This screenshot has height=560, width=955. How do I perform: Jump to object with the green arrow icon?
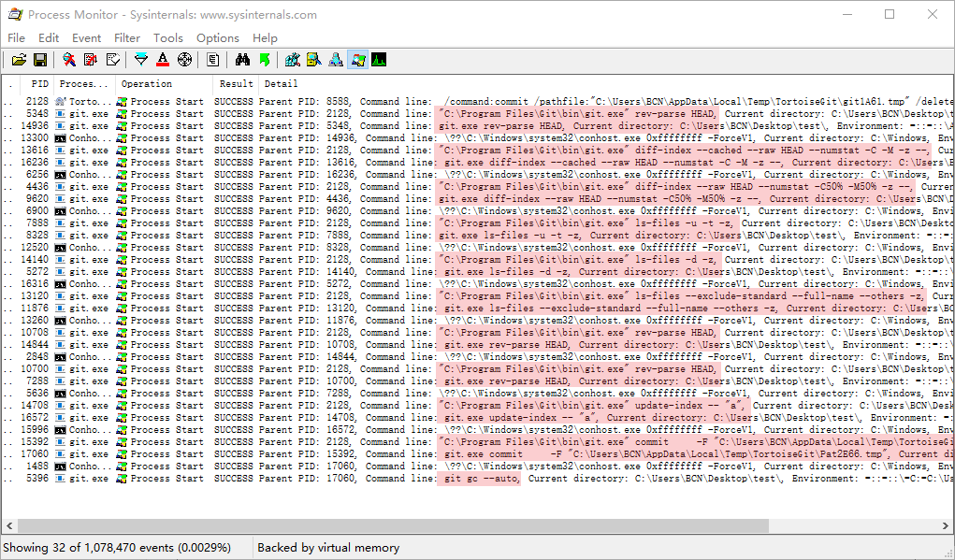tap(265, 60)
